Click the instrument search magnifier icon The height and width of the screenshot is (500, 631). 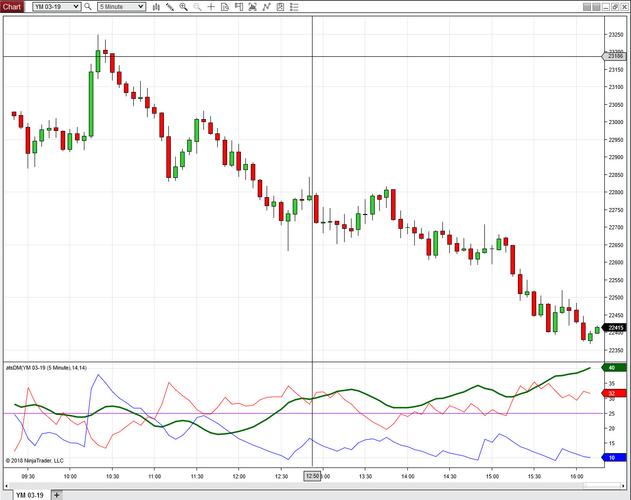tap(88, 7)
